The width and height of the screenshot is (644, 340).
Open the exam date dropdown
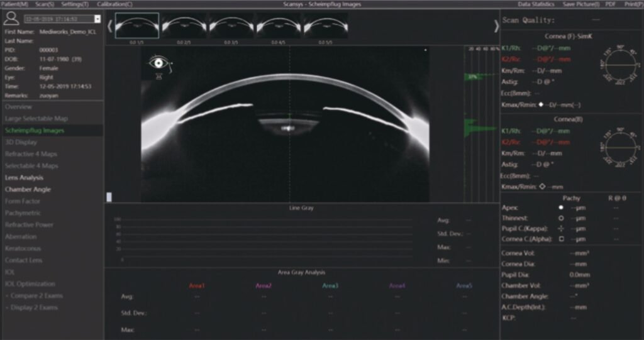click(x=97, y=19)
